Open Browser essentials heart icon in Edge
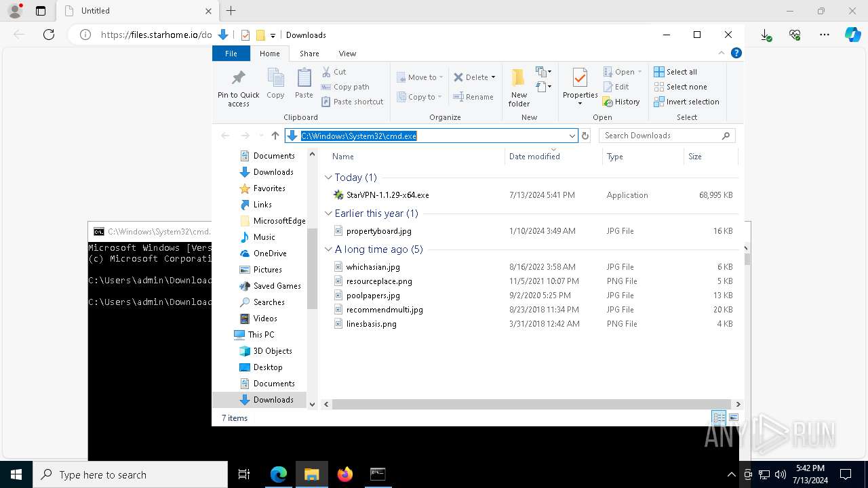 tap(795, 35)
